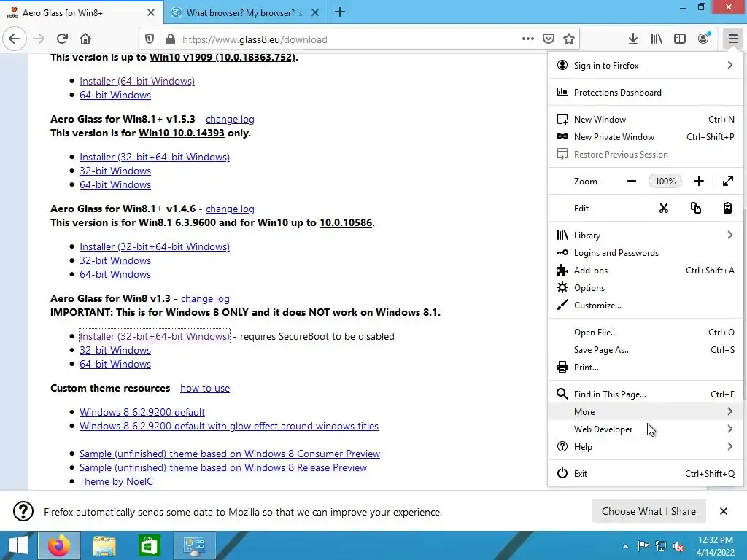Viewport: 747px width, 560px height.
Task: Expand the Library submenu
Action: [x=646, y=235]
